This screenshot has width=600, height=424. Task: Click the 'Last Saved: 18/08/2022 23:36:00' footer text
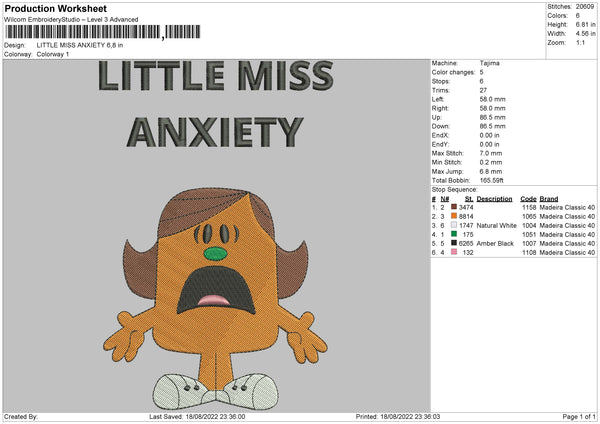[x=197, y=416]
